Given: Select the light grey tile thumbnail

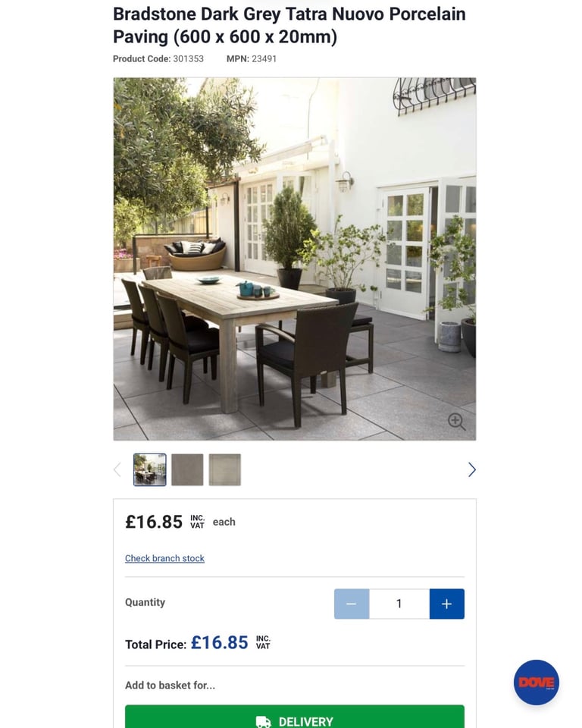Looking at the screenshot, I should pyautogui.click(x=224, y=470).
